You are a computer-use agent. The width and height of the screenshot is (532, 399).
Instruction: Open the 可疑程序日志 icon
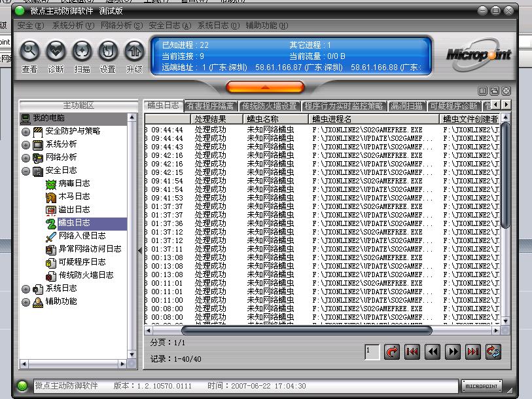tap(51, 263)
